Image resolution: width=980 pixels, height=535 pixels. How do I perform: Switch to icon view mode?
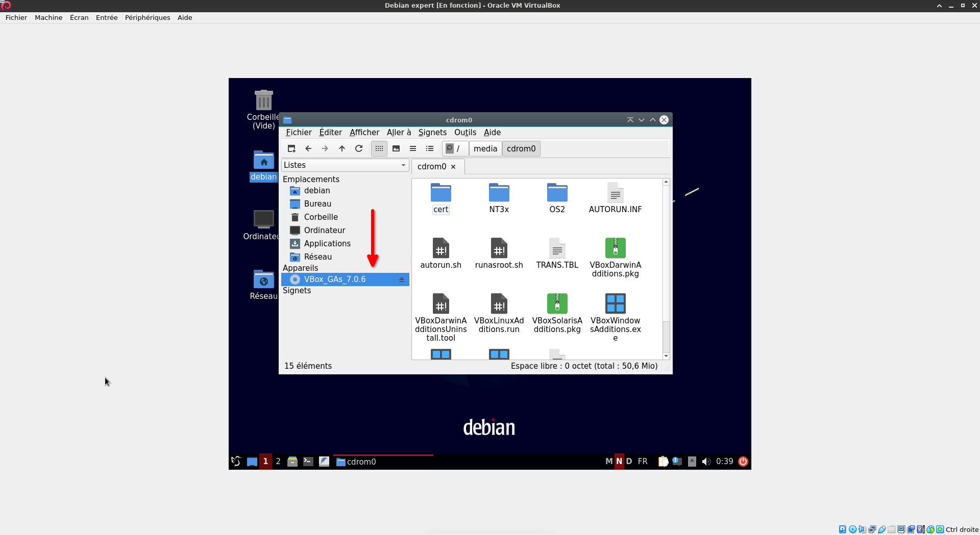pos(379,148)
